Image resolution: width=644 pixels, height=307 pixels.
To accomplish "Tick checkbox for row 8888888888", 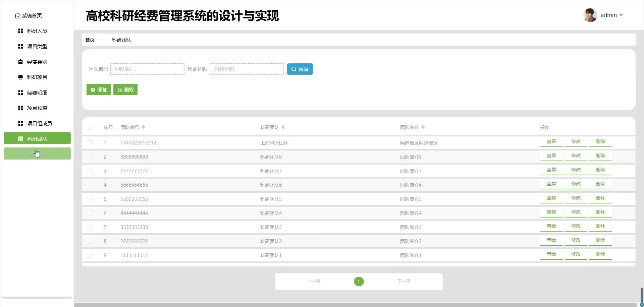I will (x=89, y=157).
